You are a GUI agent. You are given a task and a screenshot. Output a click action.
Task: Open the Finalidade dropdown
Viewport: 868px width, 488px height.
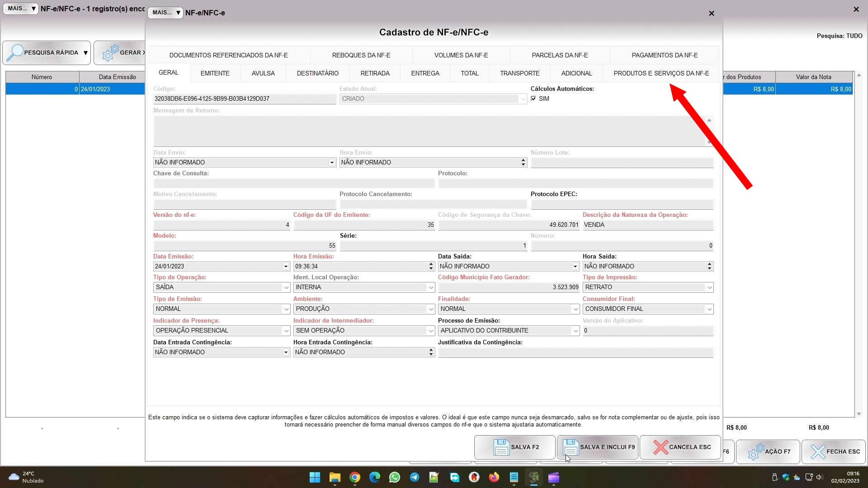coord(576,309)
